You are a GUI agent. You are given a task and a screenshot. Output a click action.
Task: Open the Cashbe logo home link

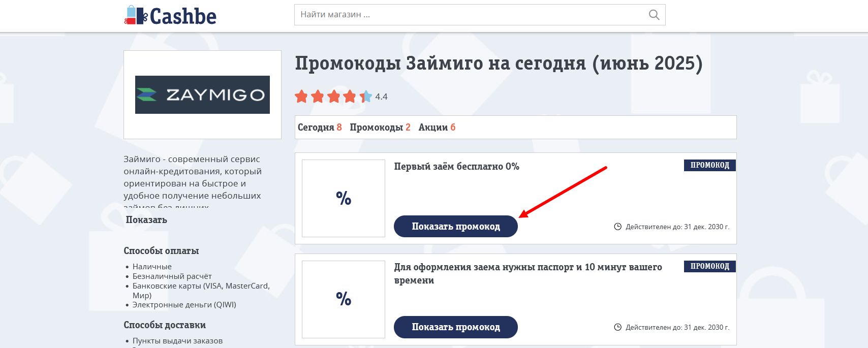coord(170,15)
